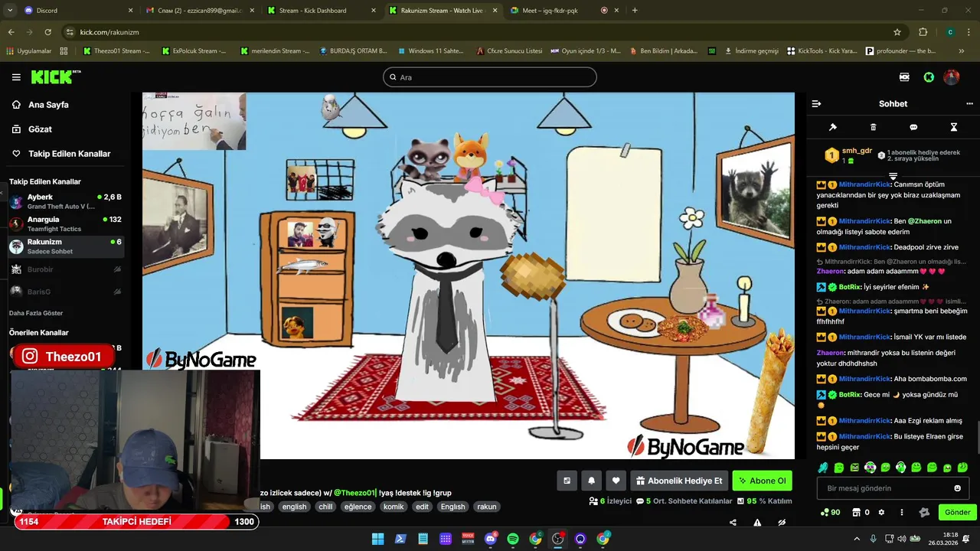Screen dimensions: 980x551
Task: Open the user profile avatar menu
Action: click(952, 77)
